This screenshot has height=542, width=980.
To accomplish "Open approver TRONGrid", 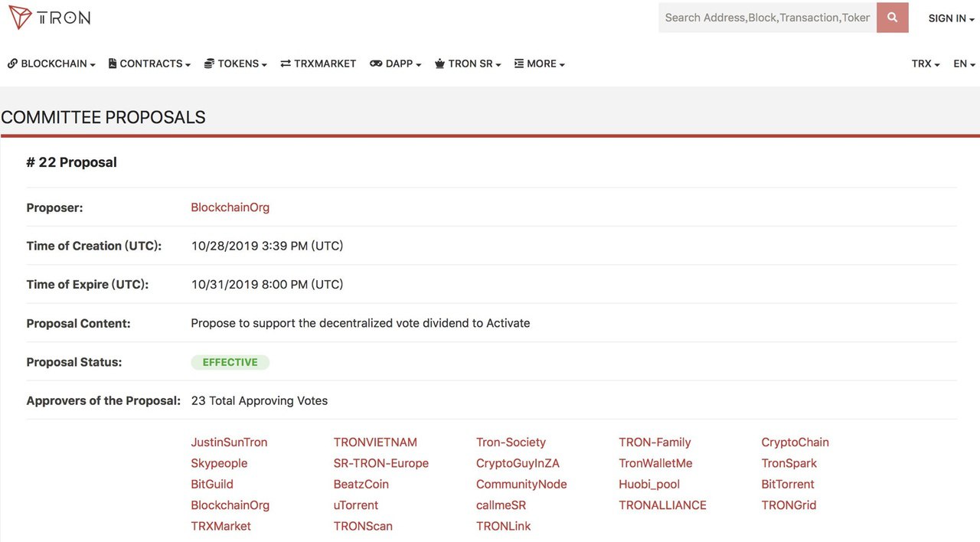I will coord(789,505).
